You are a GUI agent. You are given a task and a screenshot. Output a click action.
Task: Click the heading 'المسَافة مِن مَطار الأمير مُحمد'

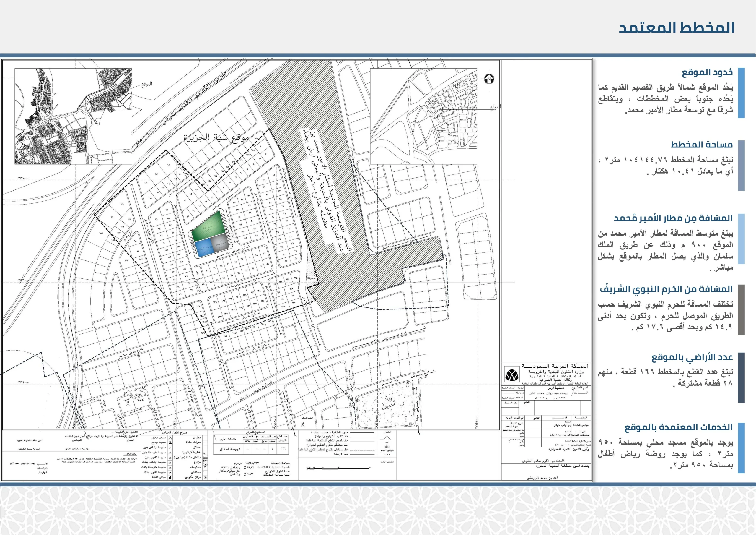pyautogui.click(x=673, y=218)
